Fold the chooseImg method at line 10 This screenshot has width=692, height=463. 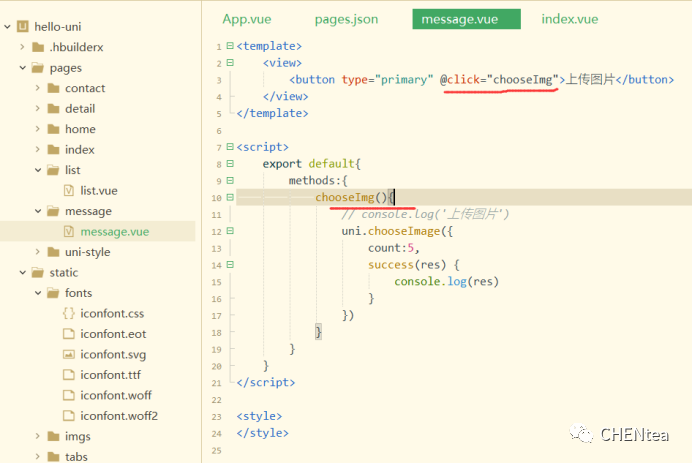click(230, 198)
